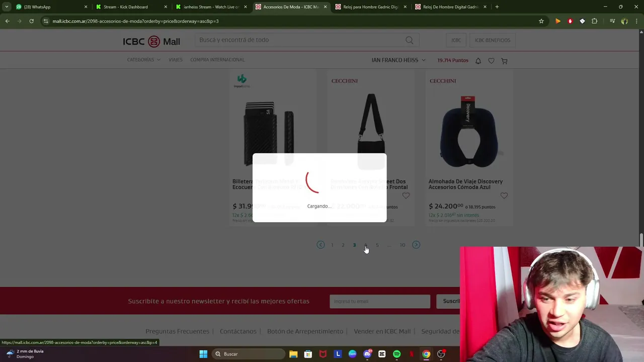Open the Extensions puzzle icon
The width and height of the screenshot is (644, 362).
[595, 21]
